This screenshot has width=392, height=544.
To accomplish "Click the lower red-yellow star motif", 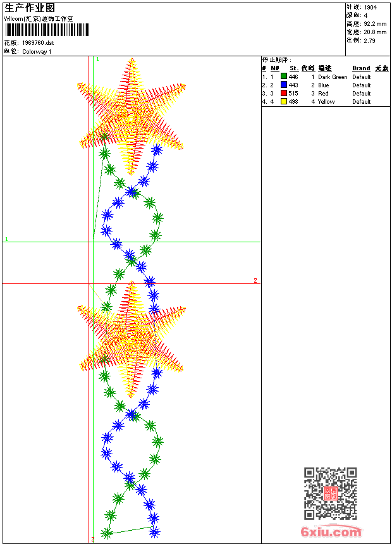I will (131, 339).
